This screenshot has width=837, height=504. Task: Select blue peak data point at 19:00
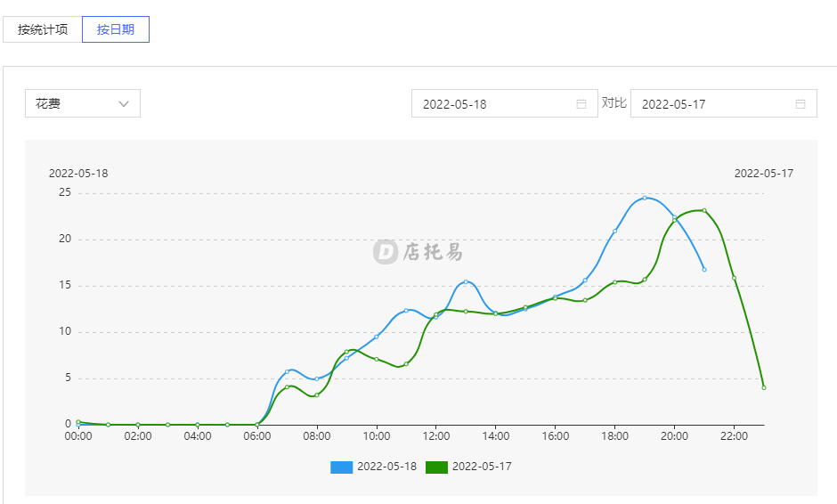(645, 198)
